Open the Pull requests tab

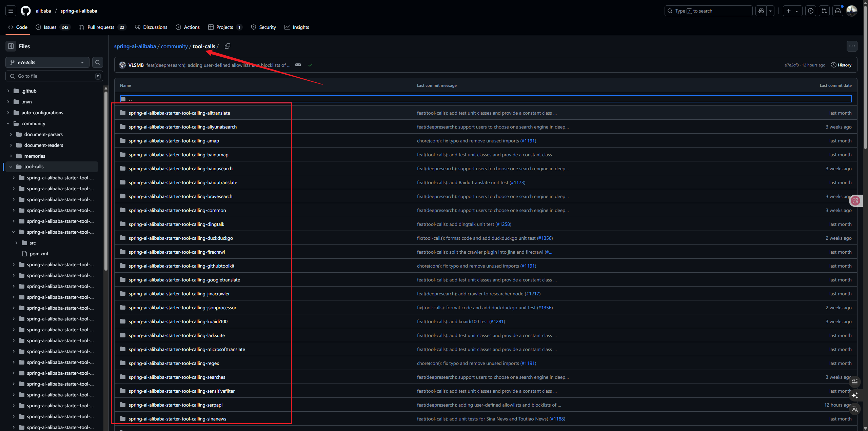point(103,27)
